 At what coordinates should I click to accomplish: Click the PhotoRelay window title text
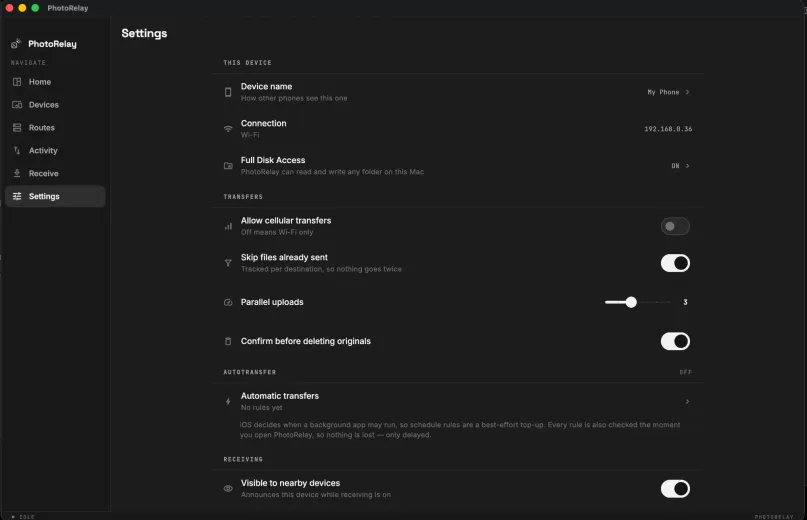pos(67,8)
